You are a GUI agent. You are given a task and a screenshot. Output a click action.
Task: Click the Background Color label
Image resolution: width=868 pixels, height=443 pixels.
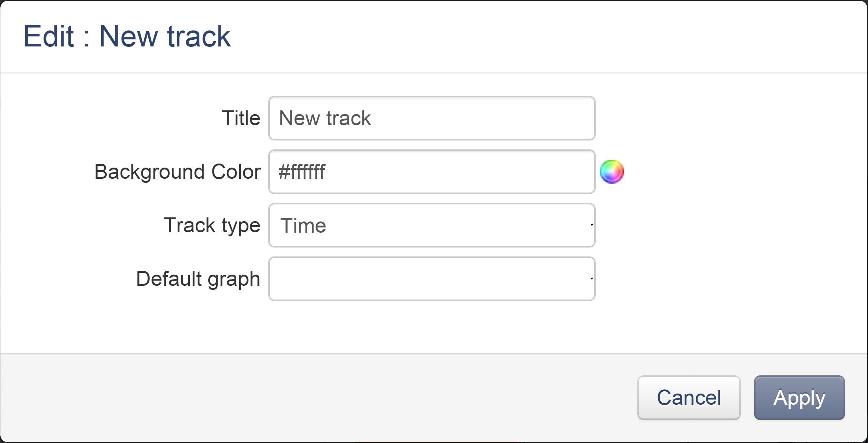click(178, 171)
